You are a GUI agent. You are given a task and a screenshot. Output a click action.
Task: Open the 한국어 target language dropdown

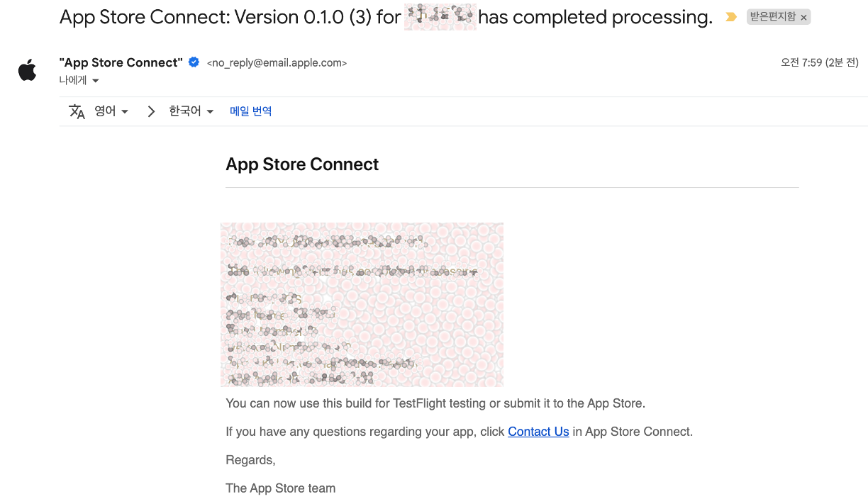(x=191, y=111)
